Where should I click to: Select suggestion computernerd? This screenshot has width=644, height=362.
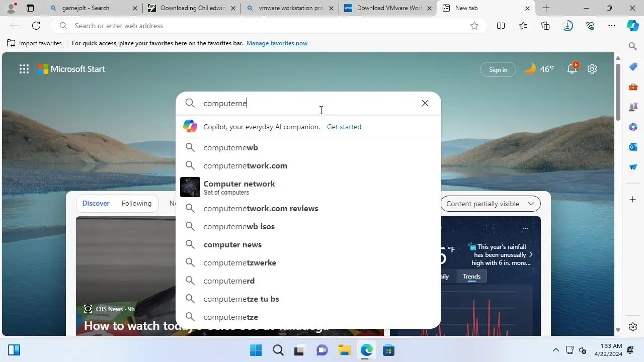click(x=308, y=281)
